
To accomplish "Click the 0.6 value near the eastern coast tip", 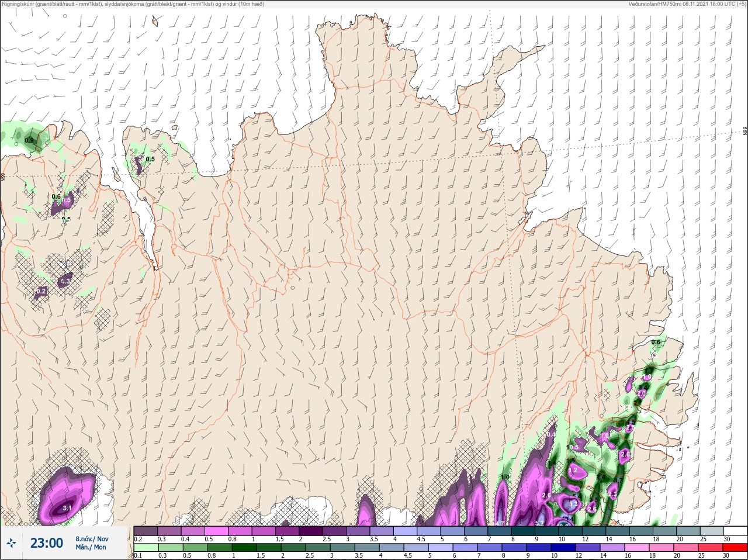I will click(656, 342).
